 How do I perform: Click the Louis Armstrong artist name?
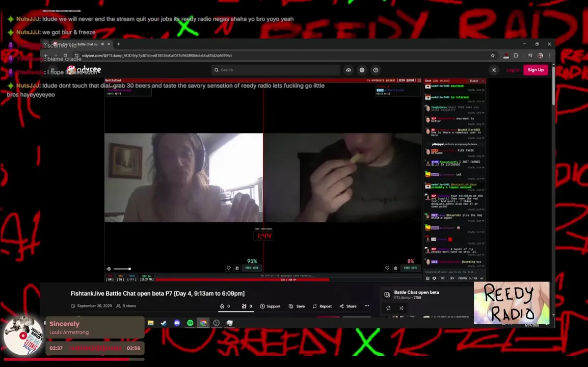[x=69, y=332]
